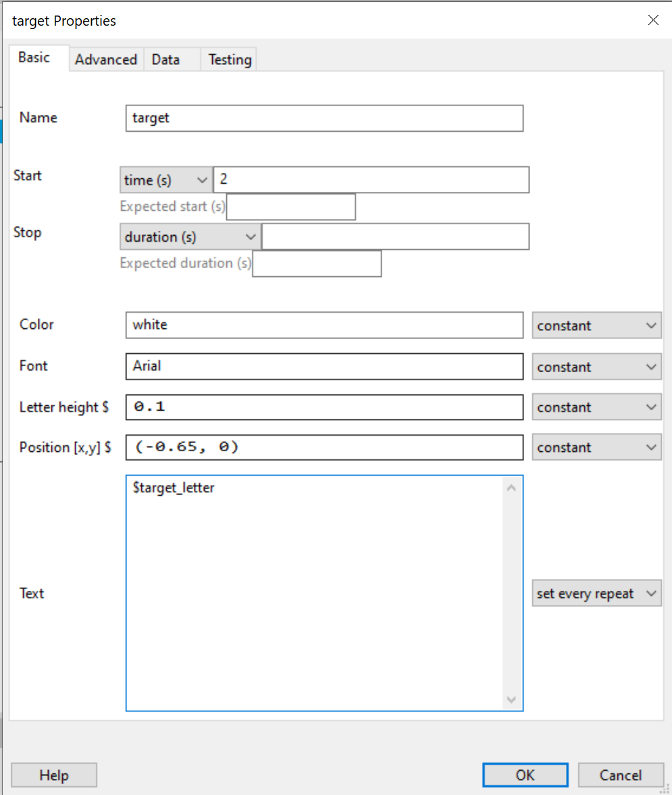Click the Basic tab
The image size is (672, 795).
pyautogui.click(x=34, y=57)
